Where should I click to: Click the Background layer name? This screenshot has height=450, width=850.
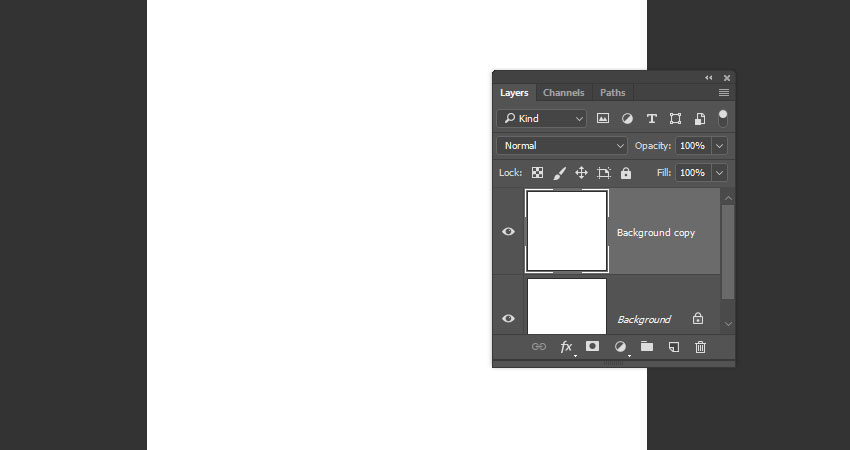[644, 319]
